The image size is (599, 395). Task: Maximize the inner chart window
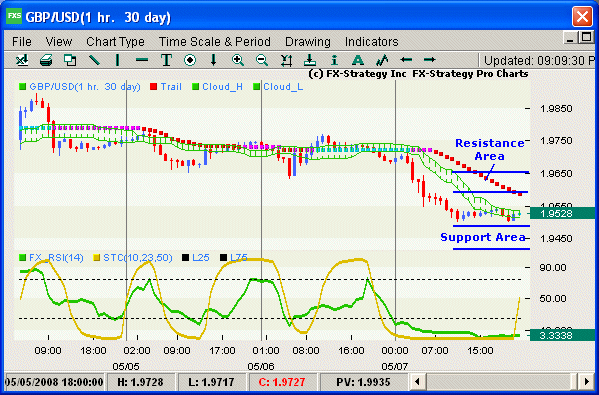point(586,37)
